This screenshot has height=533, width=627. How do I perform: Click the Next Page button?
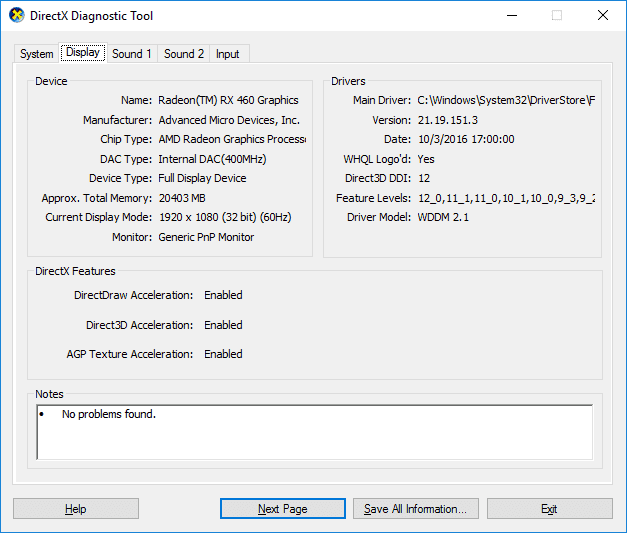[x=282, y=509]
